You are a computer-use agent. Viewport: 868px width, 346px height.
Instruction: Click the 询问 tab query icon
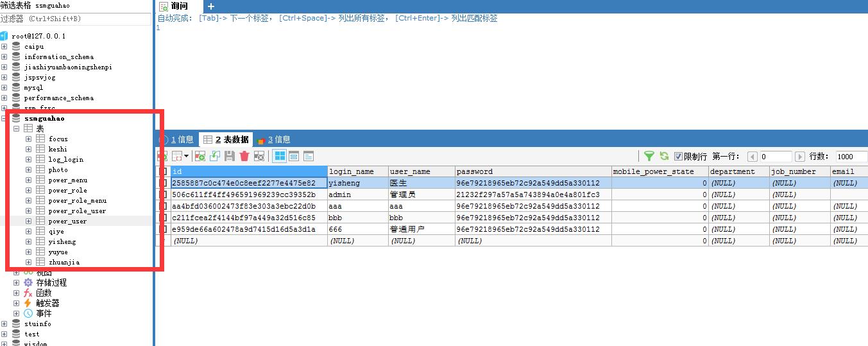(x=164, y=6)
